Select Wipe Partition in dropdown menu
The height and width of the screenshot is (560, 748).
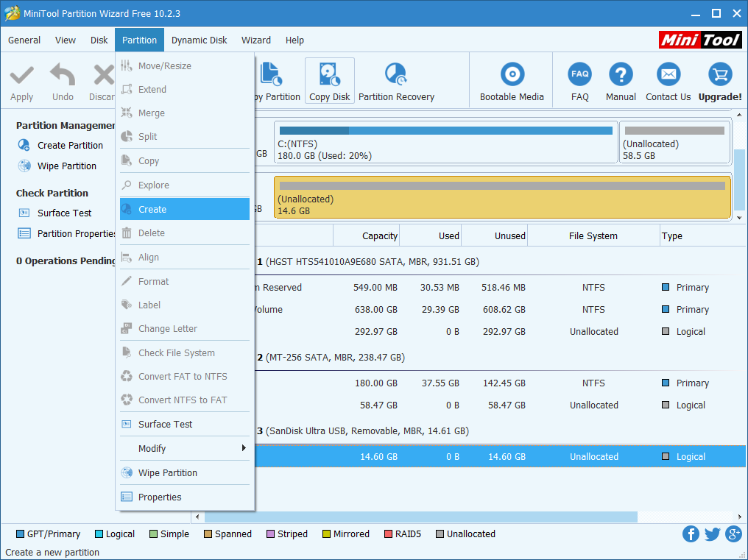[x=167, y=473]
